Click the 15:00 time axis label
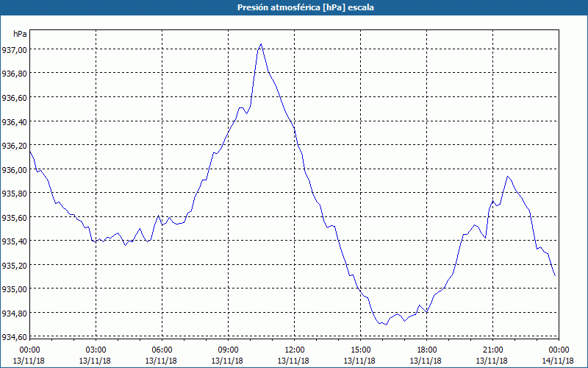Image resolution: width=588 pixels, height=368 pixels. tap(360, 350)
